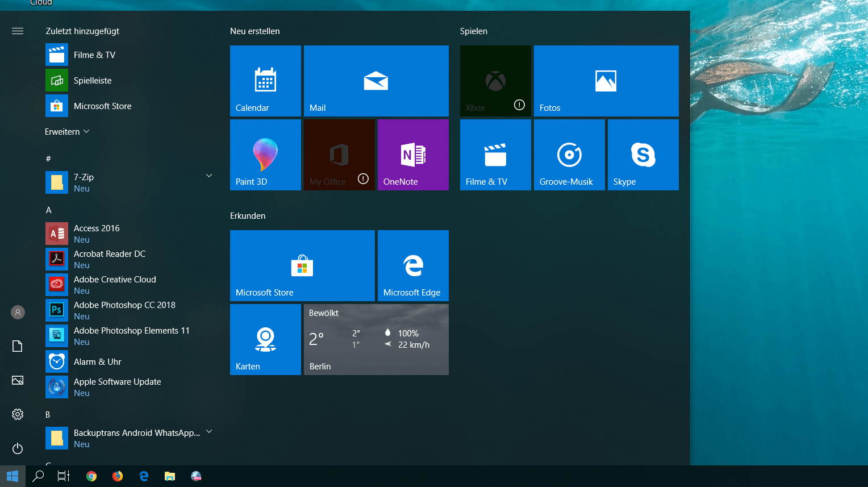Launch the Skype tile
This screenshot has width=868, height=487.
point(643,155)
